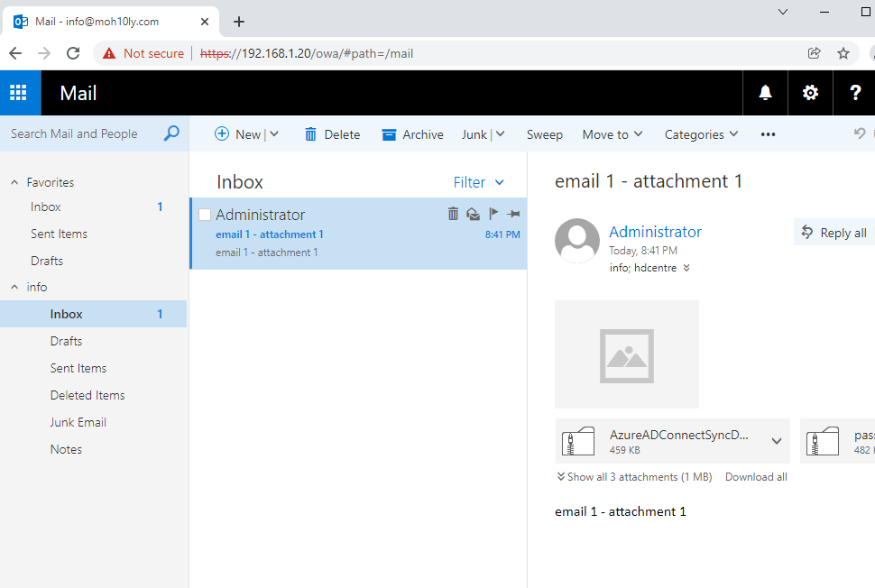
Task: Open the app launcher grid icon
Action: coord(18,93)
